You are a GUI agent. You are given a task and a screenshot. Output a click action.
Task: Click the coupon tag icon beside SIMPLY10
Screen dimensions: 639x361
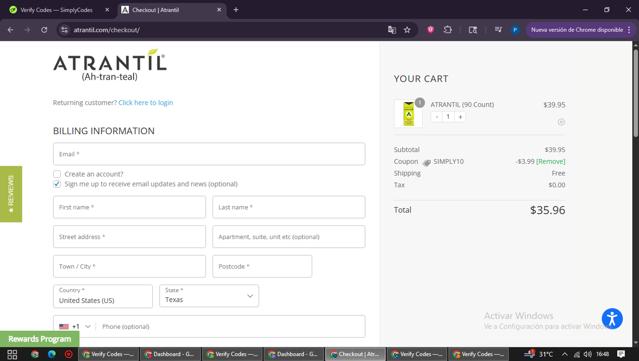click(x=427, y=163)
